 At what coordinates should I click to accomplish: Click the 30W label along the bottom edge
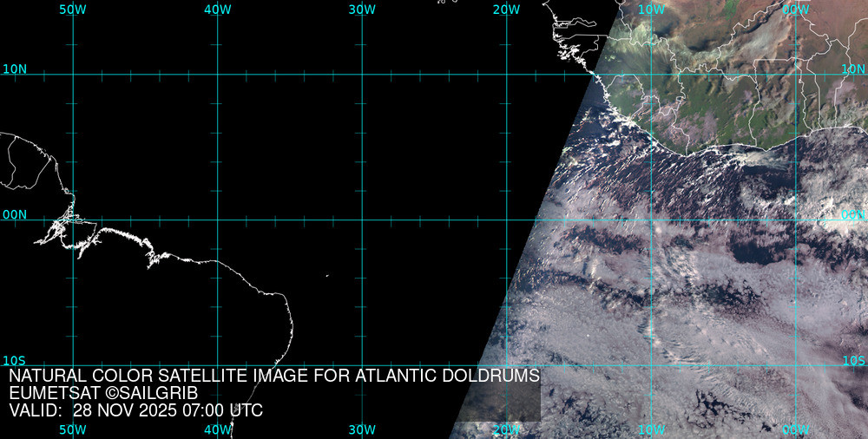tap(361, 429)
